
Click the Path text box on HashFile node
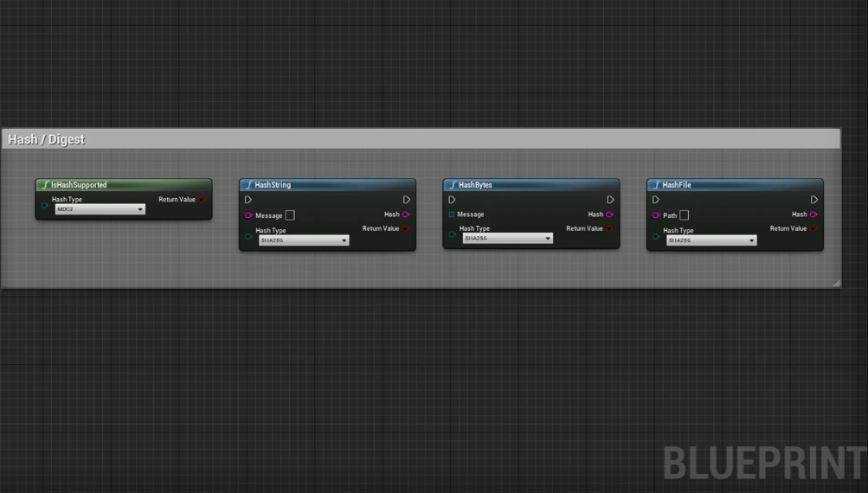pyautogui.click(x=685, y=215)
